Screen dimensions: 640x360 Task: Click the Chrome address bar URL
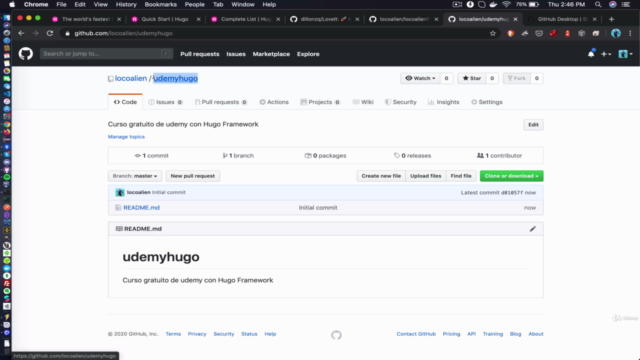click(x=123, y=33)
